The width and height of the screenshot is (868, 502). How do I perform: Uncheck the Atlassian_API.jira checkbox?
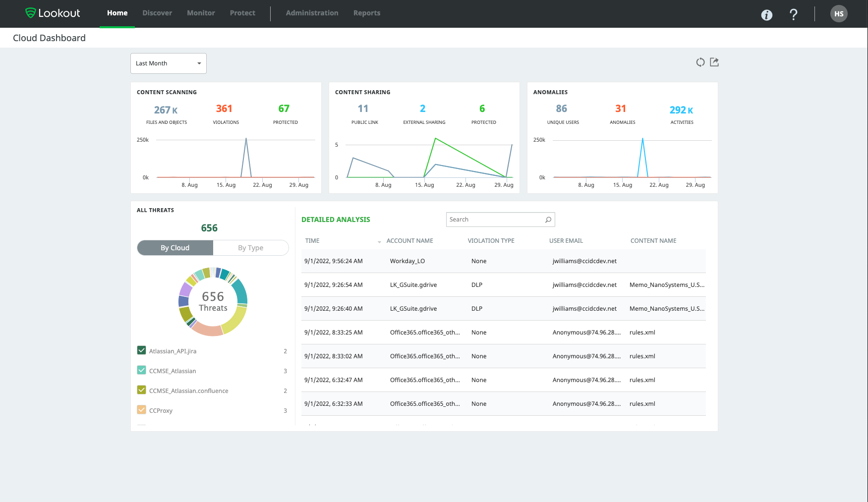click(x=141, y=350)
